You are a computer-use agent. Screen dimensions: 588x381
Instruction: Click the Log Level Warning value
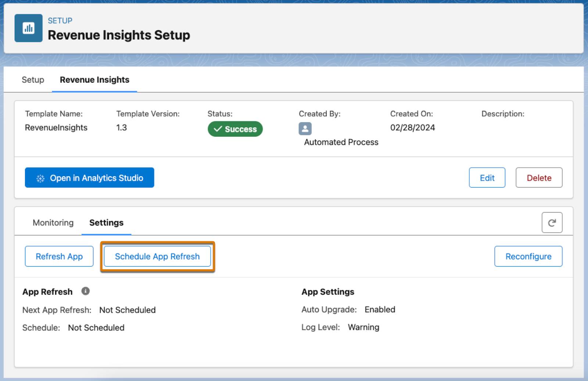pyautogui.click(x=363, y=327)
